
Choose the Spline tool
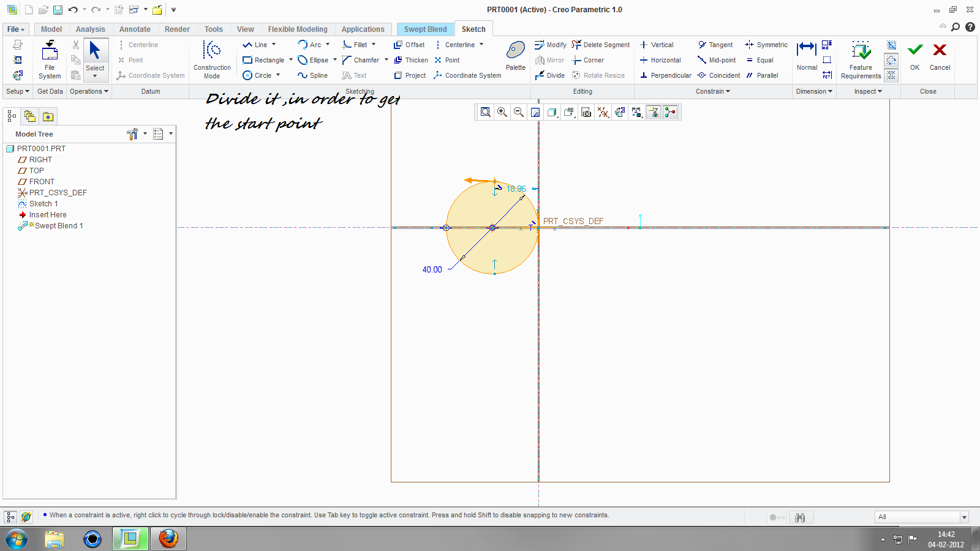tap(312, 75)
